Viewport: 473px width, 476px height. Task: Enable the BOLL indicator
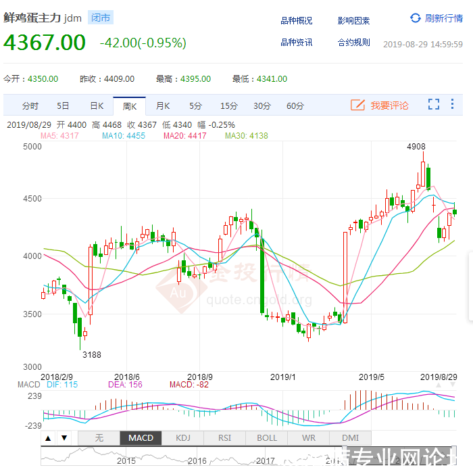click(267, 438)
